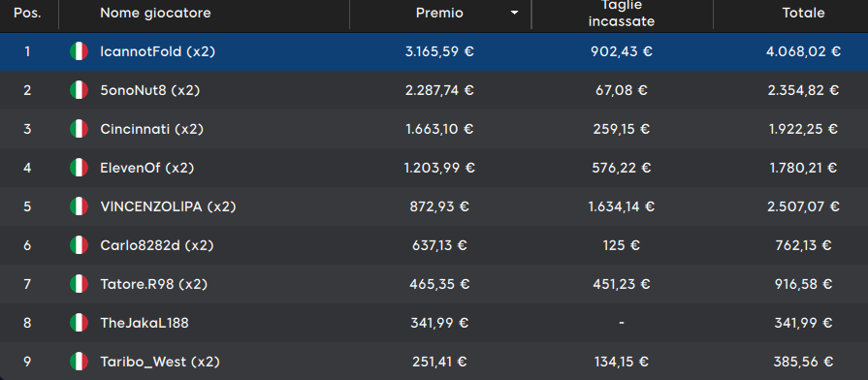Click the Italian flag next to 5onoNut8
Screen dimensions: 868x380
coord(79,90)
